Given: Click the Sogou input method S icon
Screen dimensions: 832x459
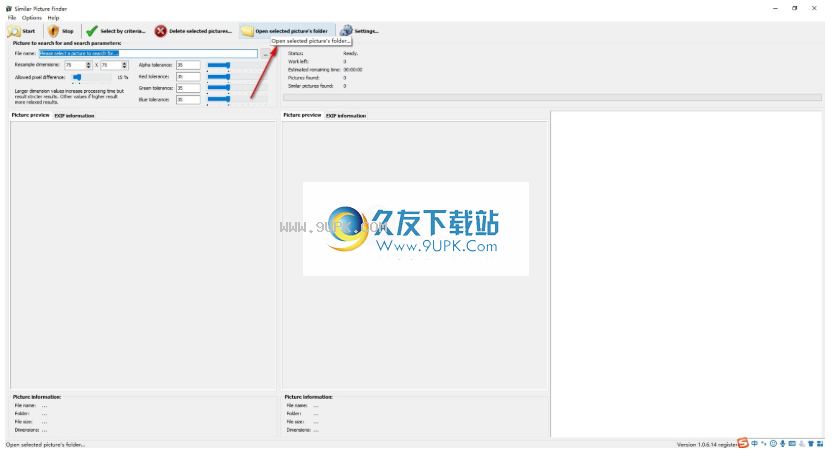Looking at the screenshot, I should point(743,443).
